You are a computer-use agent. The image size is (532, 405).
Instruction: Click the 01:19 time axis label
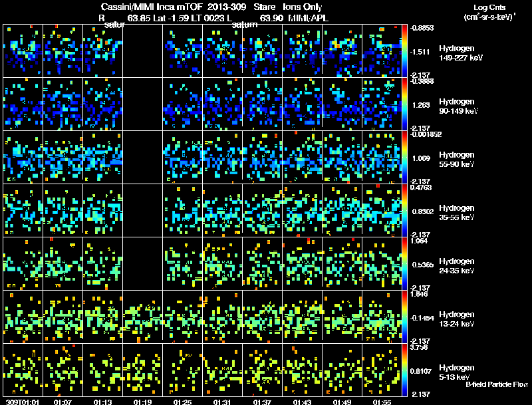tap(142, 402)
